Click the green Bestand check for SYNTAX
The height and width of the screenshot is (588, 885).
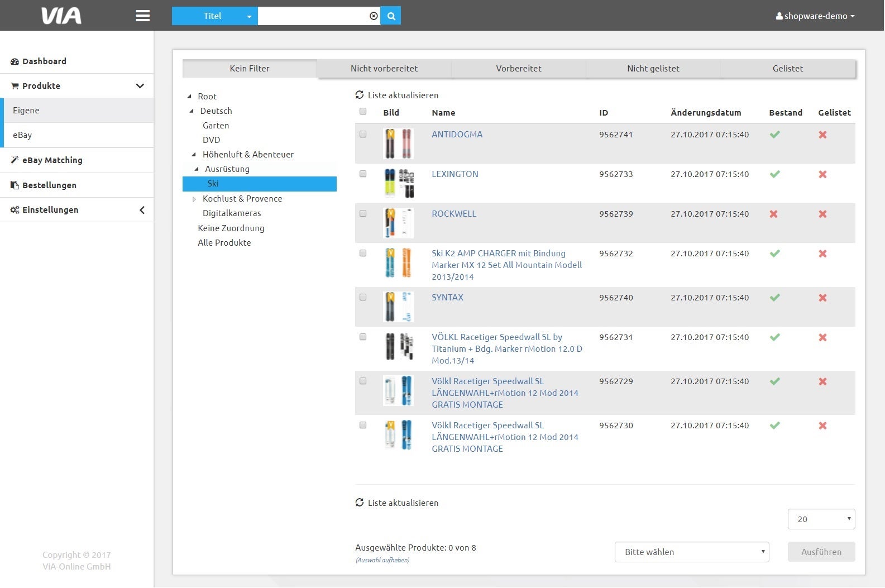tap(774, 298)
